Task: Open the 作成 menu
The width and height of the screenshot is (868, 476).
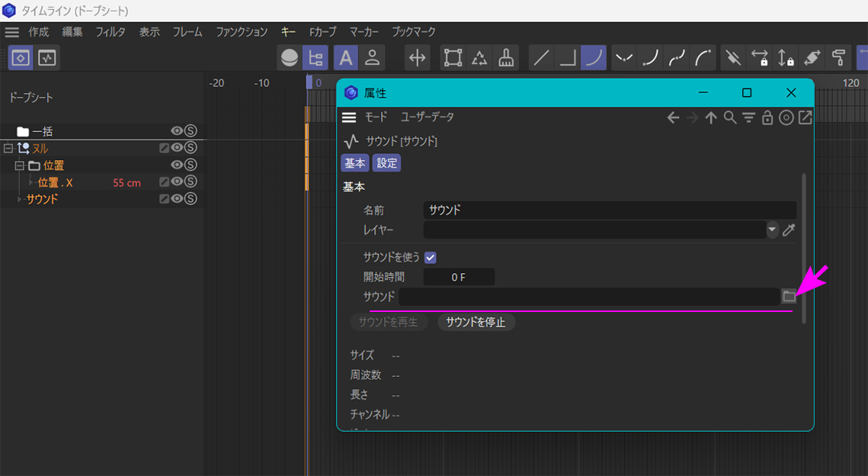Action: 39,32
